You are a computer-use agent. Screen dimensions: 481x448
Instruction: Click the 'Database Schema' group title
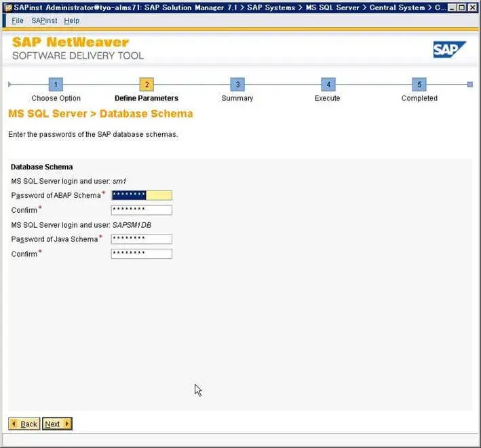[x=41, y=167]
